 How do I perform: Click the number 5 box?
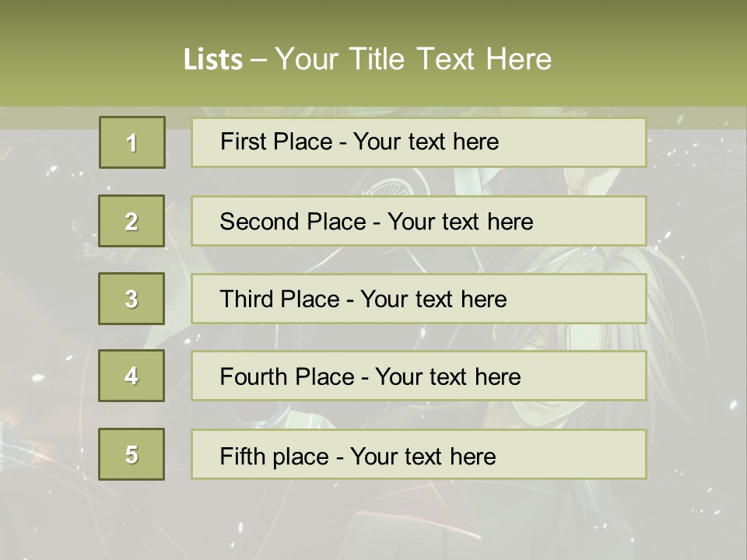pyautogui.click(x=132, y=454)
